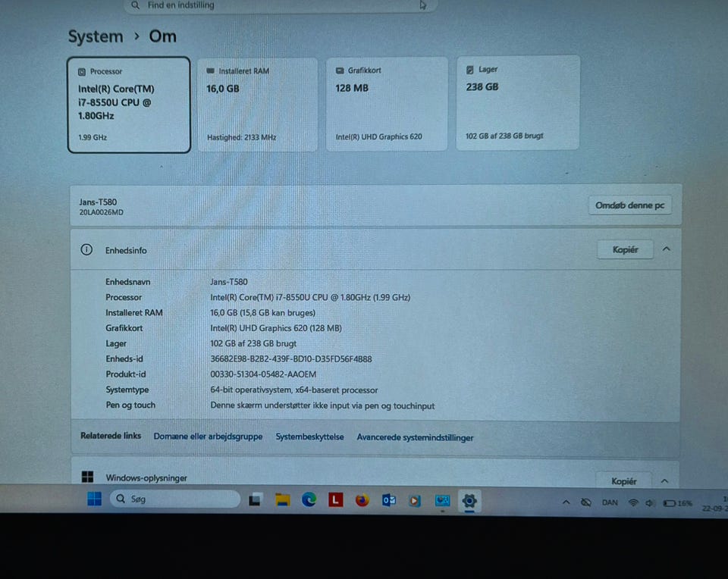This screenshot has width=728, height=579.
Task: Click the 102 GB af 238 GB brugt row value
Action: pos(253,344)
